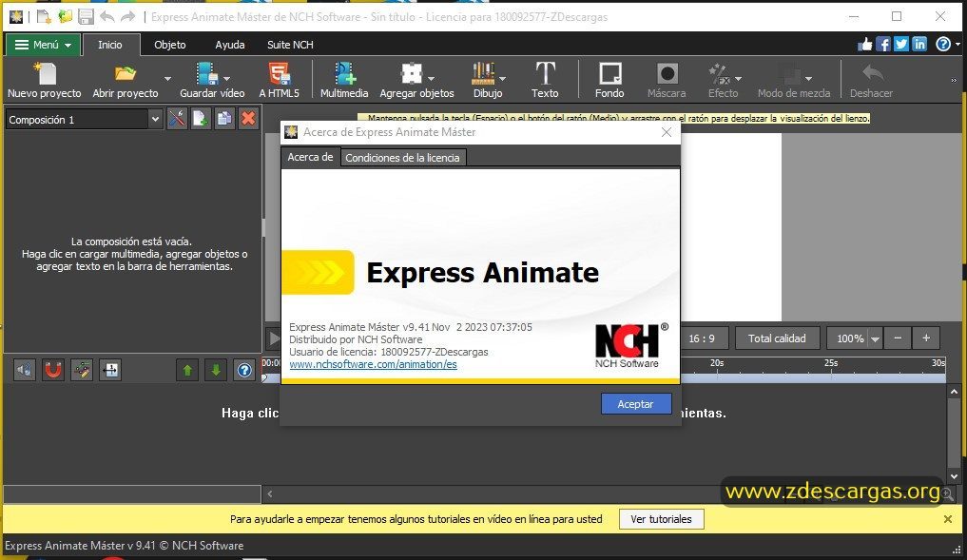Select the Texto tool
This screenshot has height=560, width=967.
coord(545,73)
